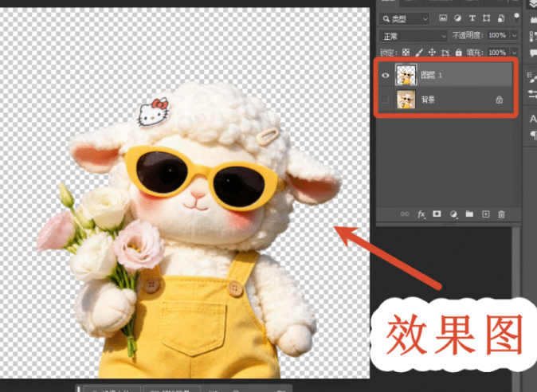The image size is (537, 392).
Task: Delete layer with trash icon
Action: coord(501,214)
